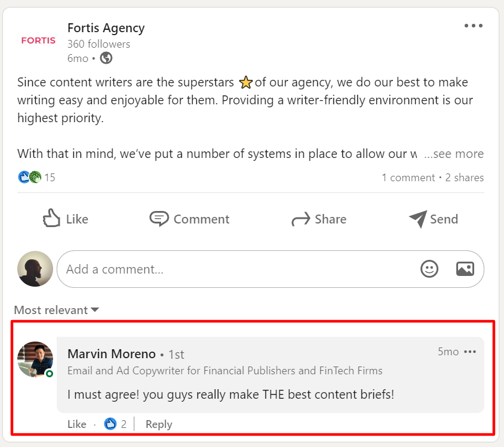Like Marvin Moreno's comment
The image size is (504, 447).
(76, 424)
